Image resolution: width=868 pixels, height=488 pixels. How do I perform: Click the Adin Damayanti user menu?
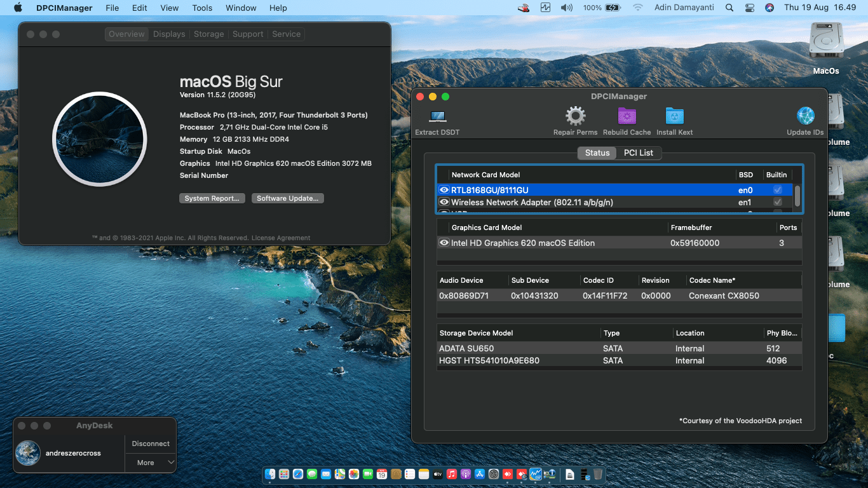coord(683,8)
